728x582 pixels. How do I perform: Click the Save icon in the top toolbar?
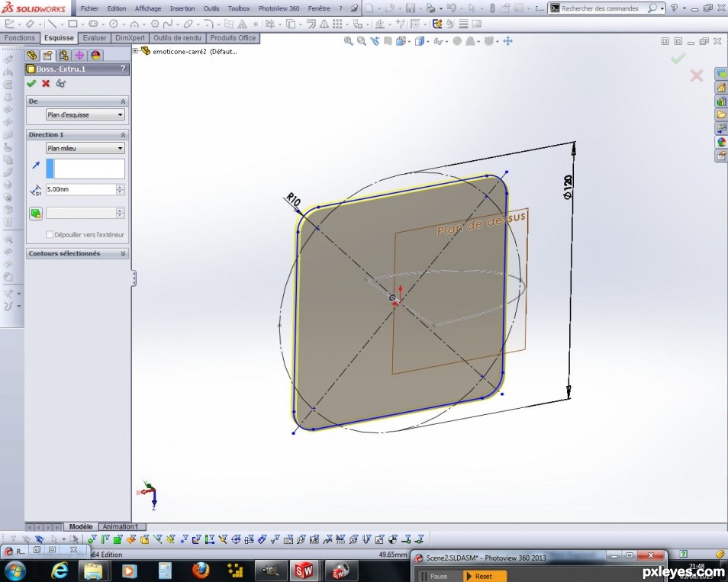click(x=411, y=8)
